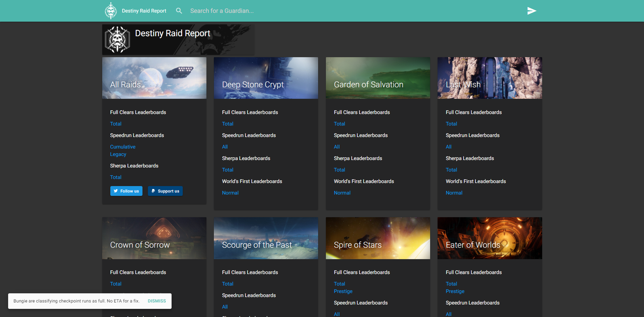Viewport: 644px width, 317px height.
Task: Open the Last Wish raid banner
Action: pyautogui.click(x=490, y=78)
